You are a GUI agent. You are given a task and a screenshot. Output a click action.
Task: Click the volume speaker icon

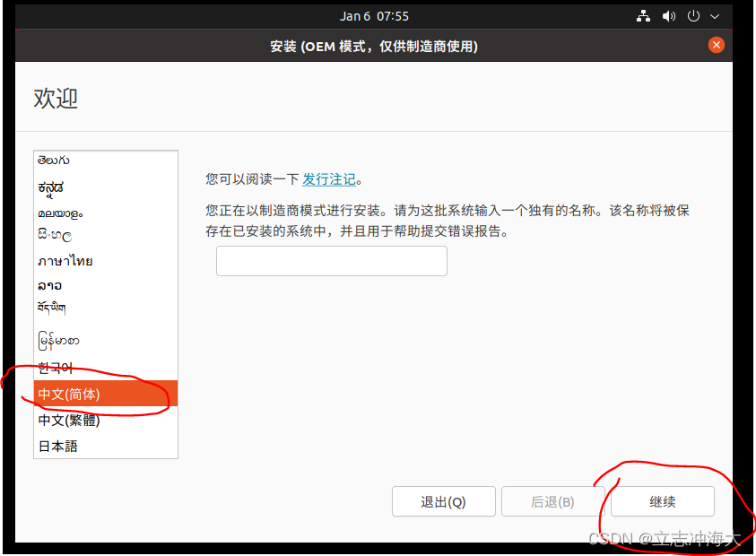(x=669, y=16)
